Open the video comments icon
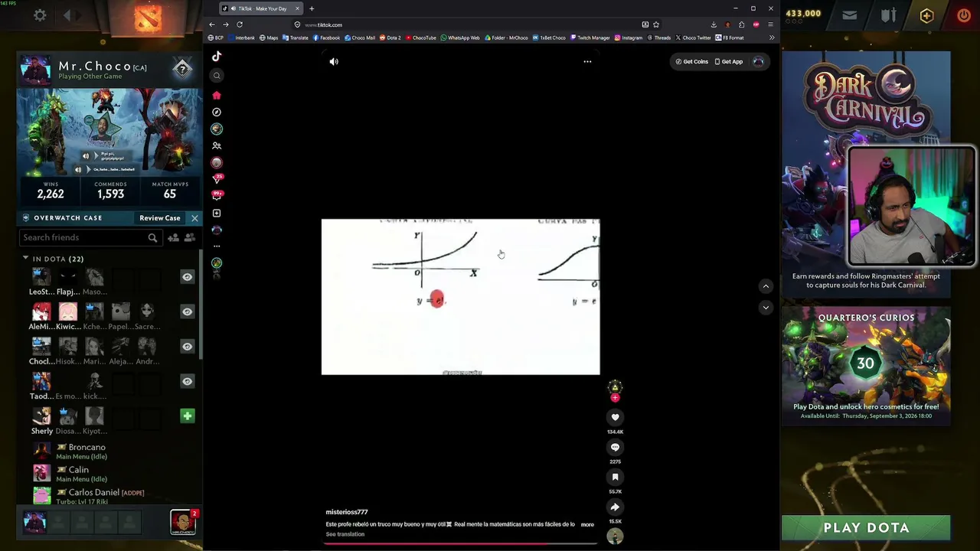The image size is (980, 551). [615, 447]
